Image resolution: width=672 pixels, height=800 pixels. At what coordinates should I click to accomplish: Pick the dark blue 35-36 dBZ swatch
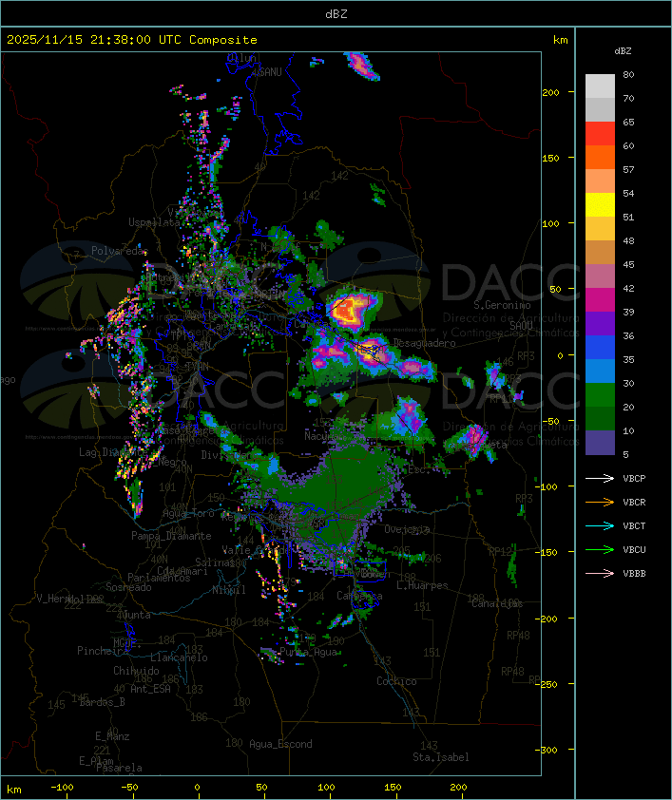pos(600,347)
